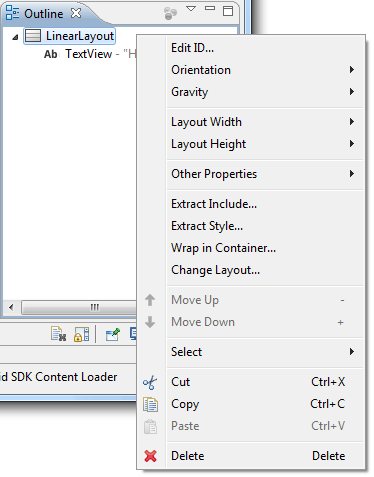Click the Outline view icon
The height and width of the screenshot is (477, 374).
point(12,12)
